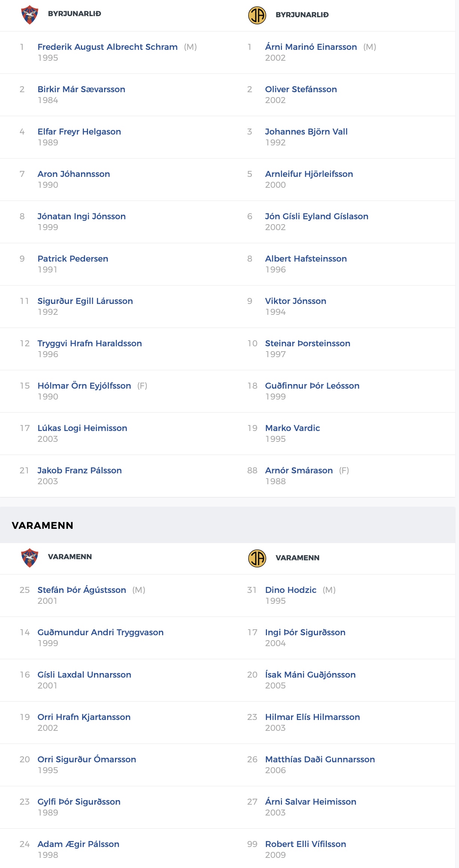Click Árni Marinó Einarsson goalkeeper link

[311, 47]
